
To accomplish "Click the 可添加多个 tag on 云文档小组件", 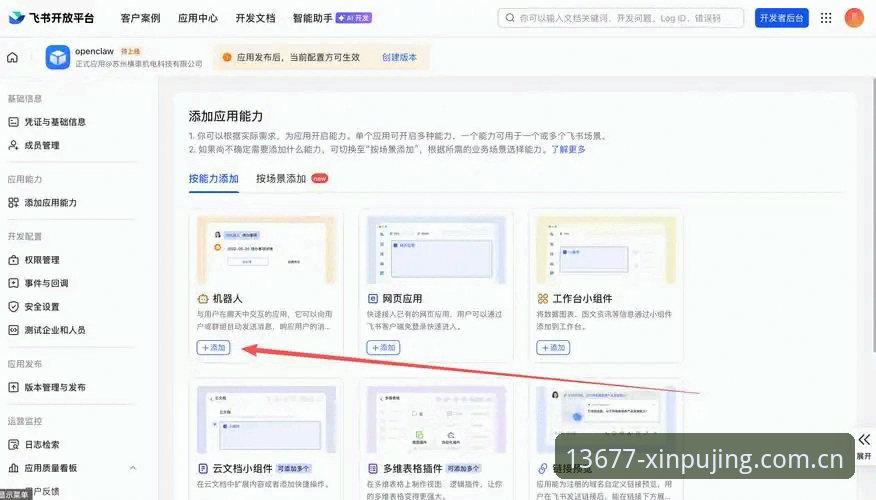I will (293, 468).
